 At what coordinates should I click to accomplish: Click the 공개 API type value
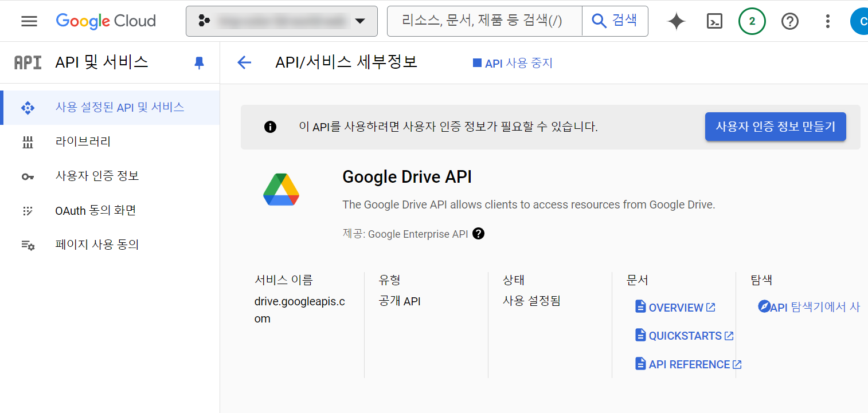tap(400, 301)
